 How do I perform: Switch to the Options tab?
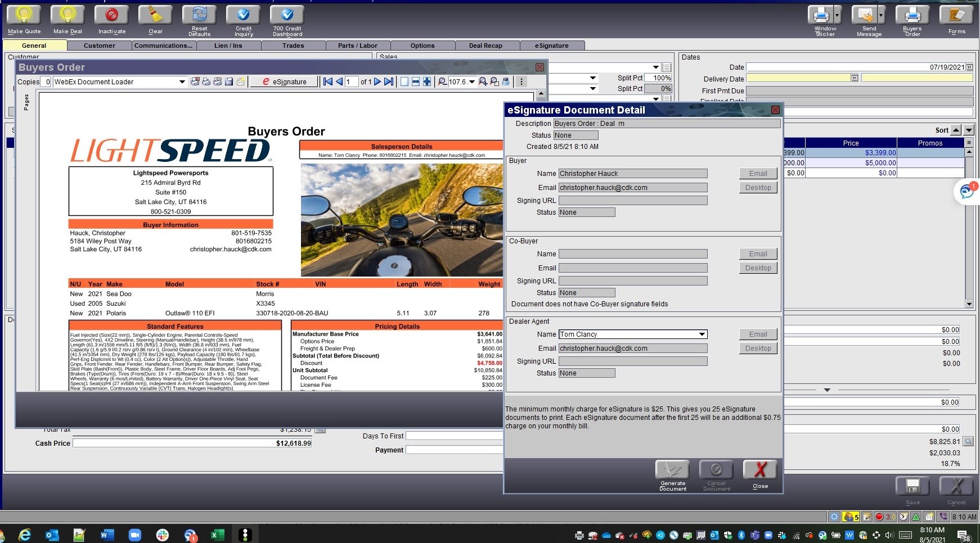click(x=422, y=46)
